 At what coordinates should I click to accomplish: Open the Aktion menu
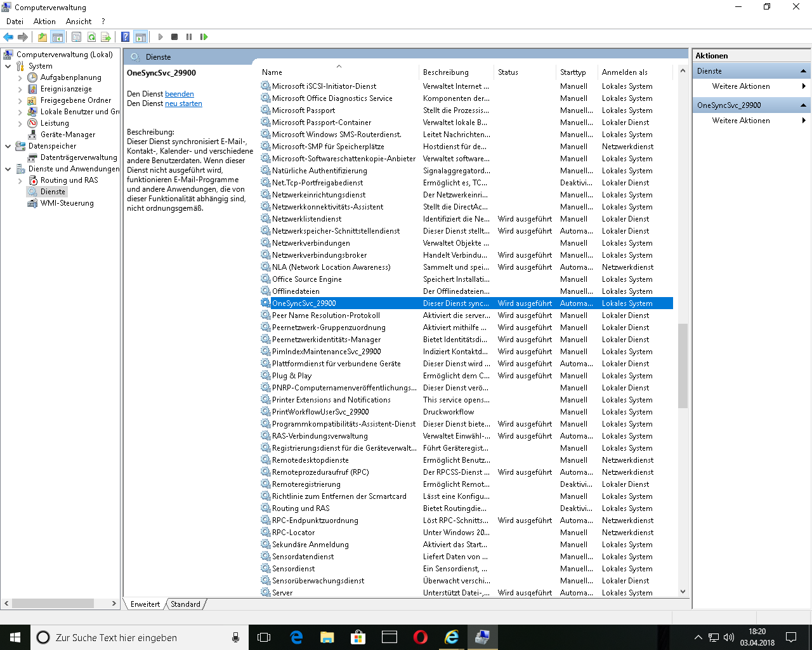point(44,22)
